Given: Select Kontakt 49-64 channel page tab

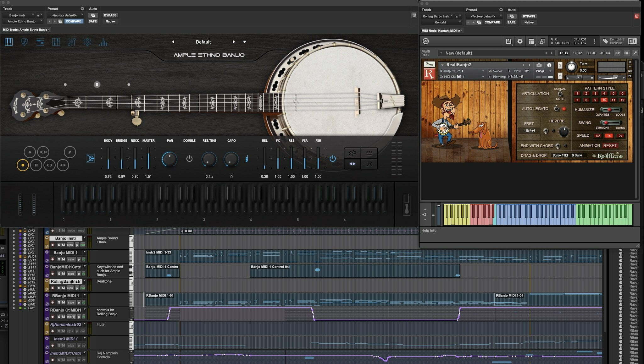Looking at the screenshot, I should (605, 53).
